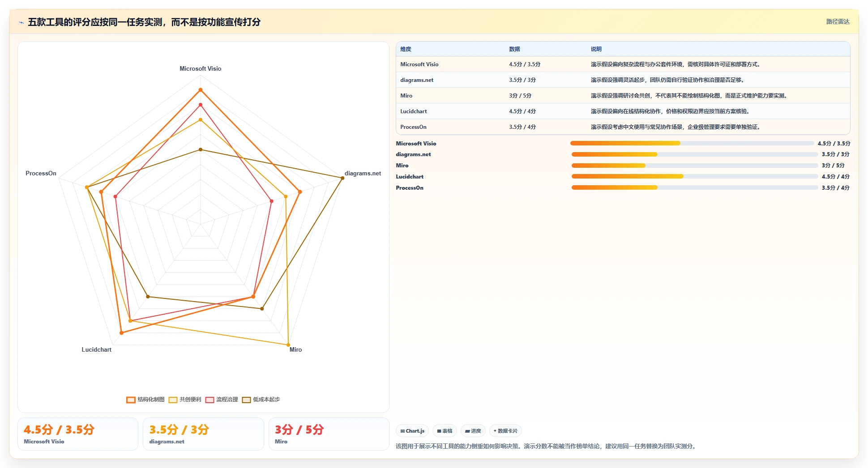Click the 数据 column header

pyautogui.click(x=514, y=49)
